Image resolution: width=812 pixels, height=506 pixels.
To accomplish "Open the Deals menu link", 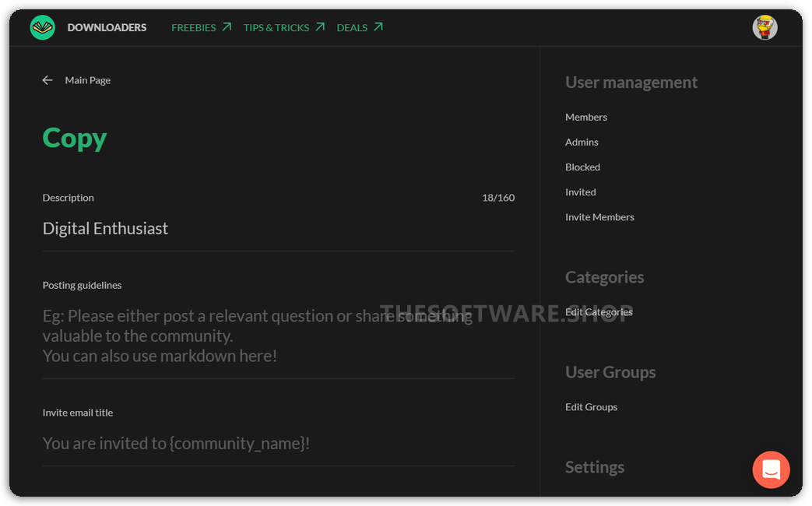I will [x=352, y=27].
